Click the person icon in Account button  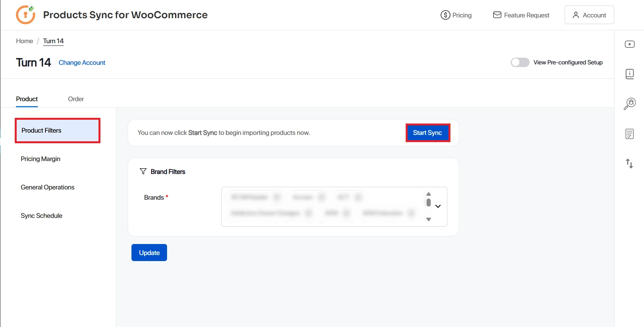click(576, 15)
